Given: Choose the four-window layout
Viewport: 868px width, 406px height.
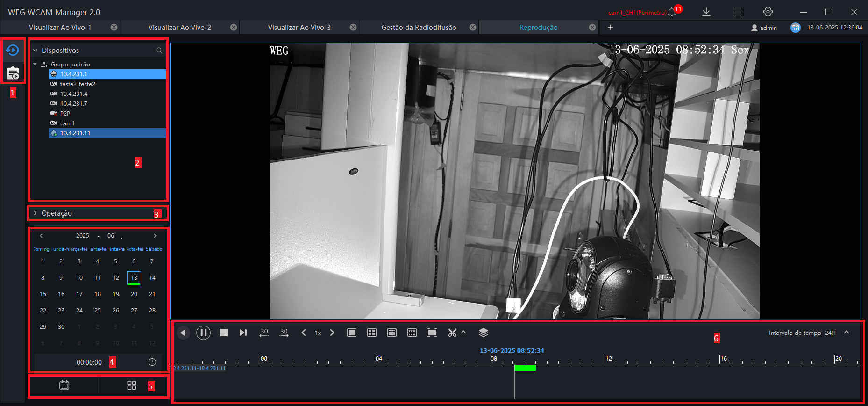Looking at the screenshot, I should coord(372,333).
